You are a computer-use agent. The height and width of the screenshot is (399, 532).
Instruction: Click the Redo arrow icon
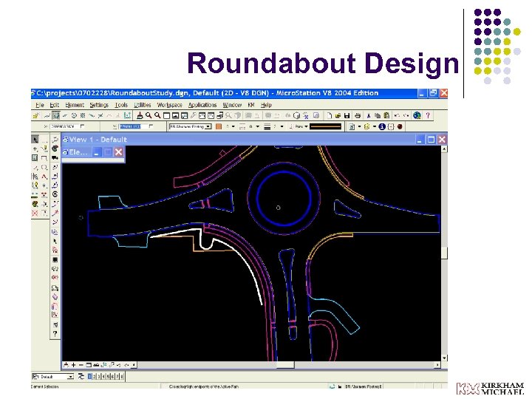pyautogui.click(x=406, y=116)
